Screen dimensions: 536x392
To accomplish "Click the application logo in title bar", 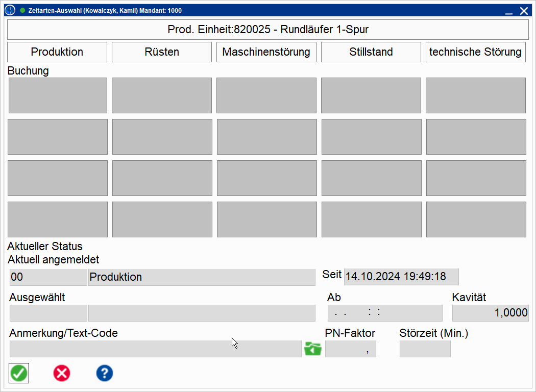I will (x=10, y=10).
